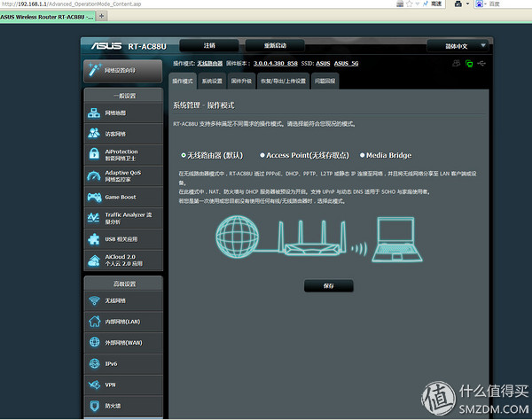Click the RT-AC88U model name text

[x=147, y=46]
